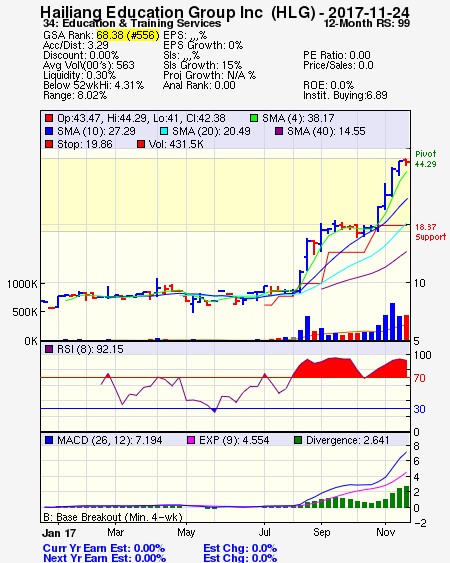This screenshot has width=450, height=563.
Task: Click the SMA (10): 27.29 legend text
Action: pos(96,131)
